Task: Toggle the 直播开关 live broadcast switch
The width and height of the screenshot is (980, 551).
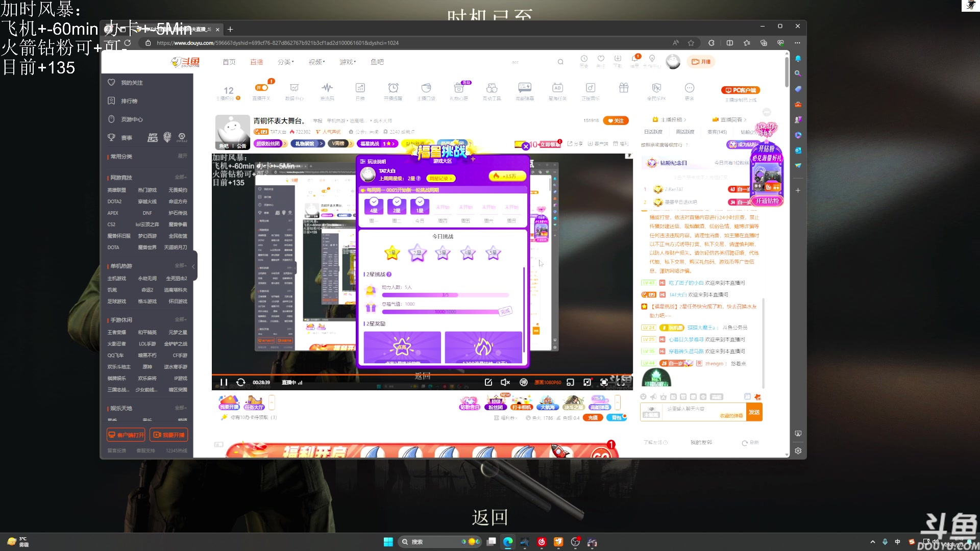Action: (x=262, y=87)
